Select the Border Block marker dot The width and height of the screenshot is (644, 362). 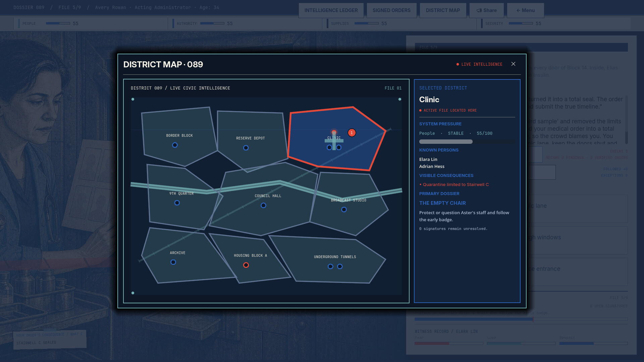click(x=175, y=145)
